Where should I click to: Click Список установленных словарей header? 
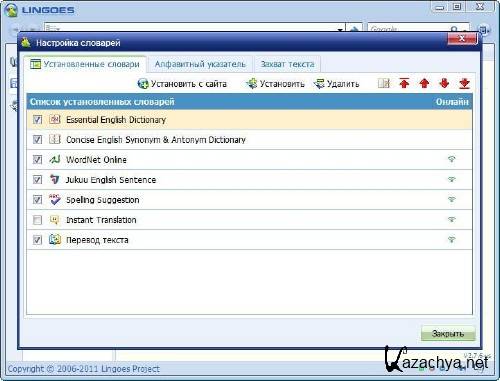point(102,102)
